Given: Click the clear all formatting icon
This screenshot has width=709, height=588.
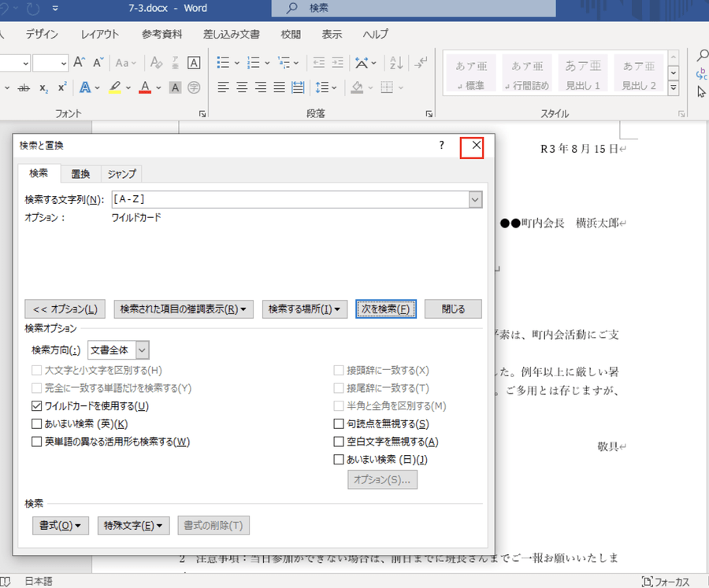Looking at the screenshot, I should (x=156, y=62).
